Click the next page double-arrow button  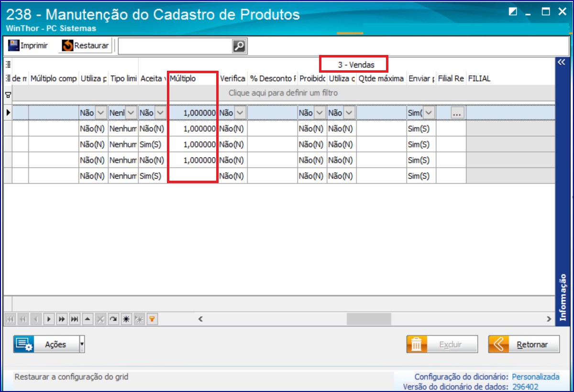click(x=61, y=319)
